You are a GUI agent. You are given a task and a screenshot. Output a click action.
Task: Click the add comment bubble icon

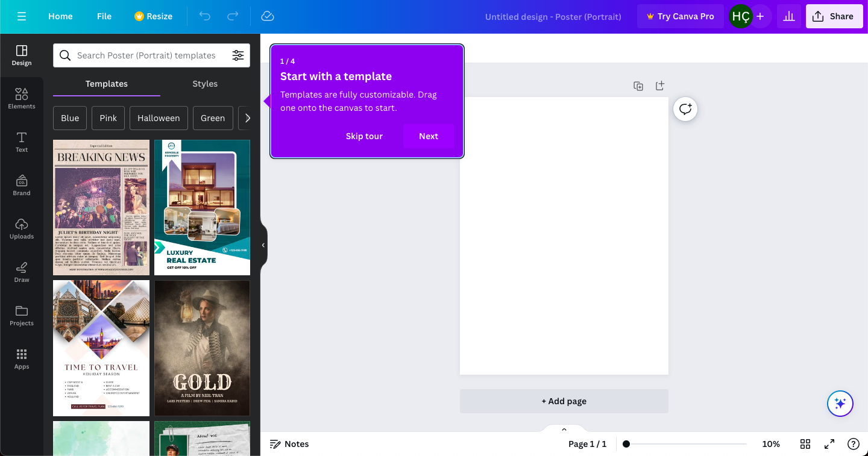(685, 109)
